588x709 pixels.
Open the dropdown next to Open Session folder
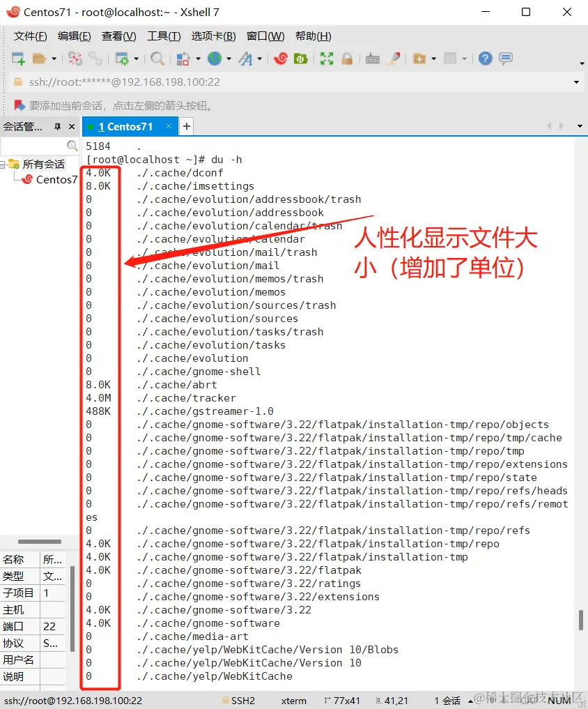(x=54, y=59)
